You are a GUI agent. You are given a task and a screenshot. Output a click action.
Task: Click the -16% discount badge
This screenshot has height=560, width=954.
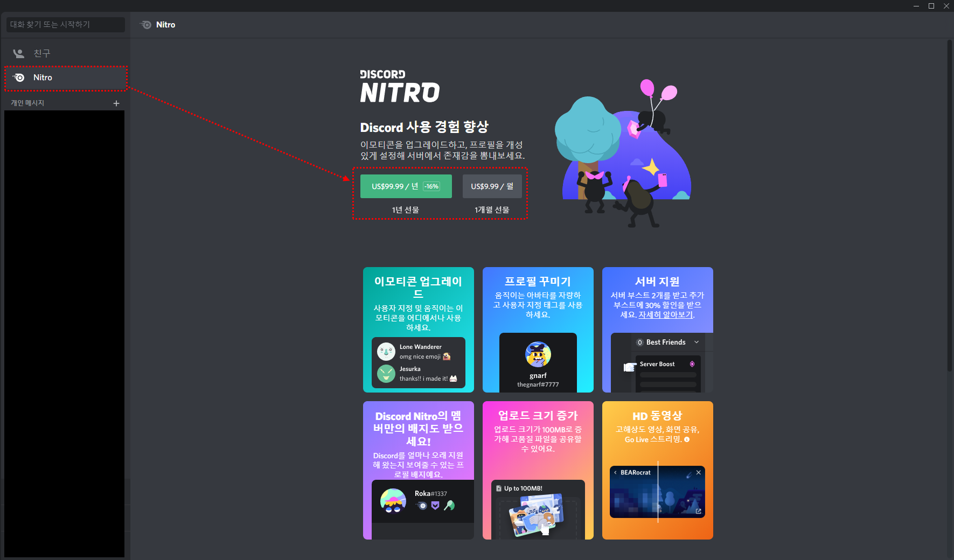431,186
